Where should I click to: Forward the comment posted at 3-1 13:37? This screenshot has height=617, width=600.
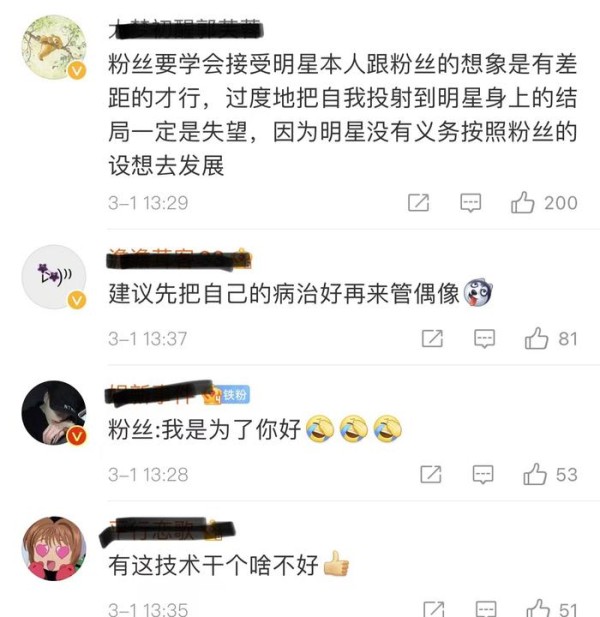[x=432, y=338]
